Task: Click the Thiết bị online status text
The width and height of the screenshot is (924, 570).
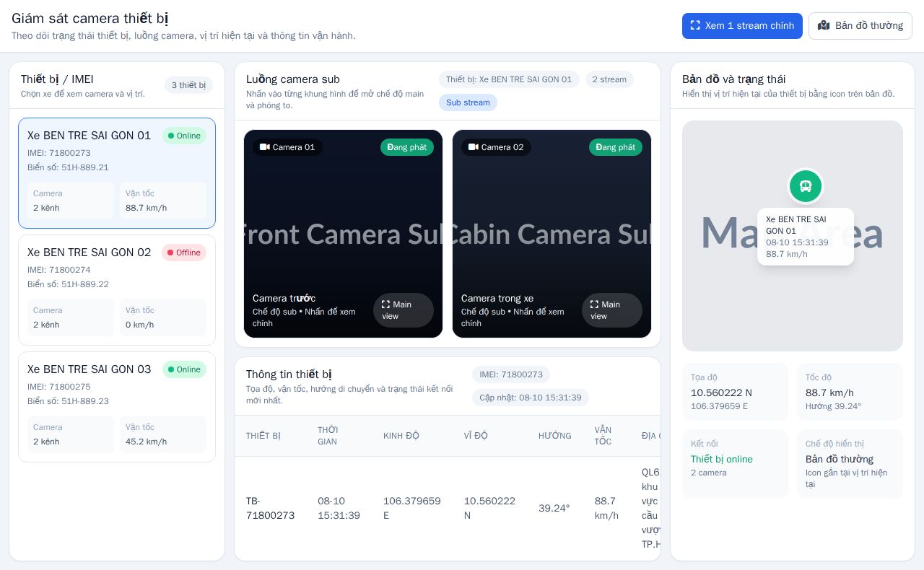Action: pyautogui.click(x=722, y=459)
